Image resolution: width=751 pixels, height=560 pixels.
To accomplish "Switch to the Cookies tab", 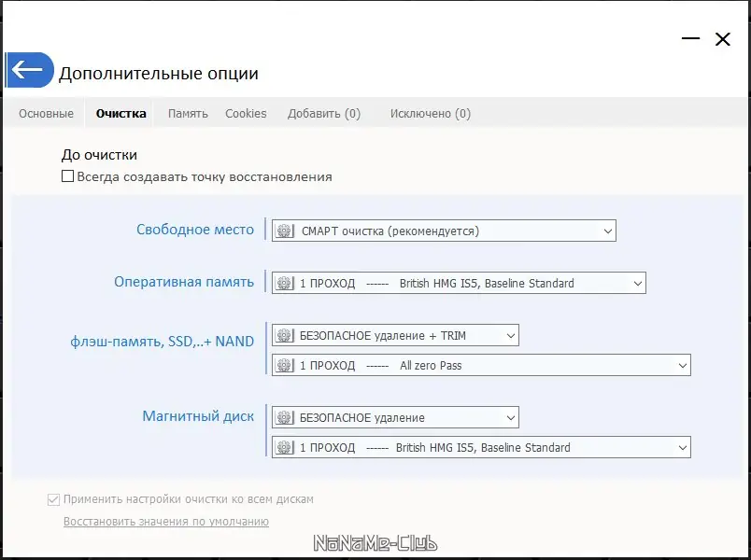I will [246, 114].
